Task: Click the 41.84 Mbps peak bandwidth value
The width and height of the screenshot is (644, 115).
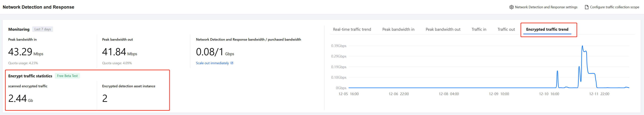Action: click(114, 52)
